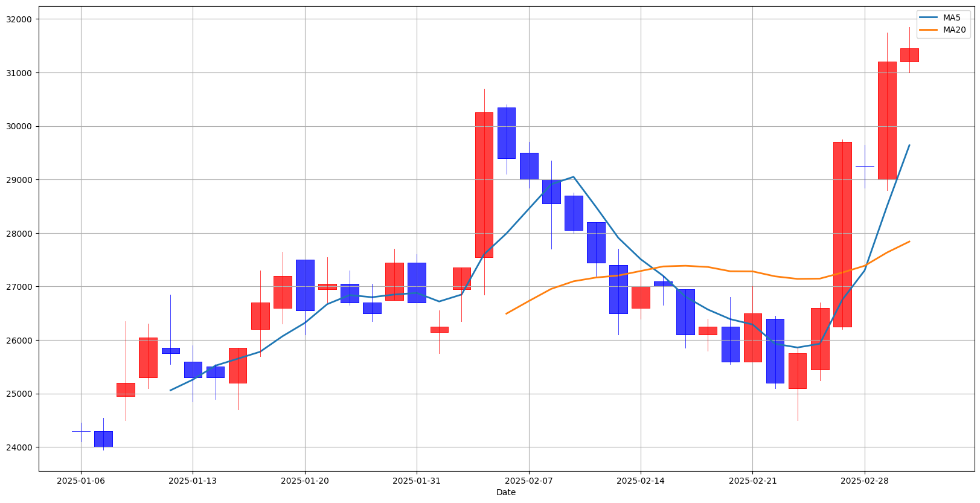Select the 2025-02-14 date tick label

click(x=641, y=481)
